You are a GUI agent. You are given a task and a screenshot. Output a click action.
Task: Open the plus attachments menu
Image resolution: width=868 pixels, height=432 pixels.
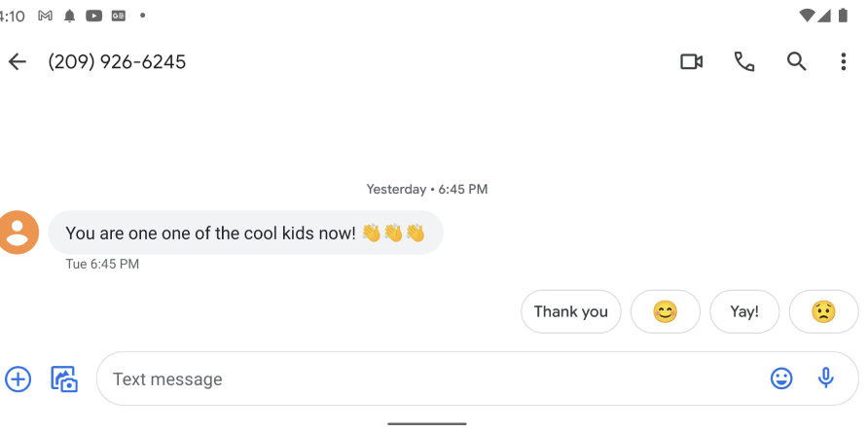(18, 378)
